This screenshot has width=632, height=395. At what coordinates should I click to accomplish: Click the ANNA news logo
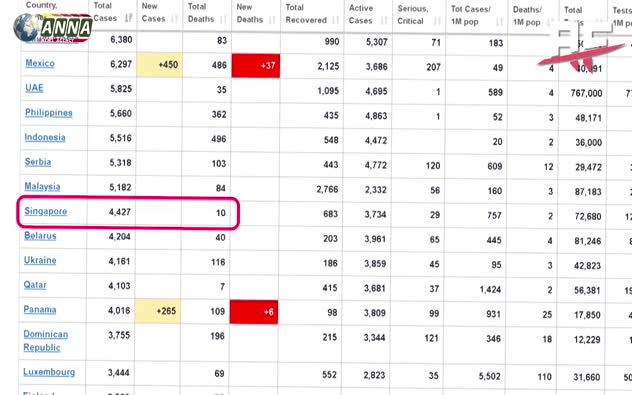pyautogui.click(x=53, y=28)
